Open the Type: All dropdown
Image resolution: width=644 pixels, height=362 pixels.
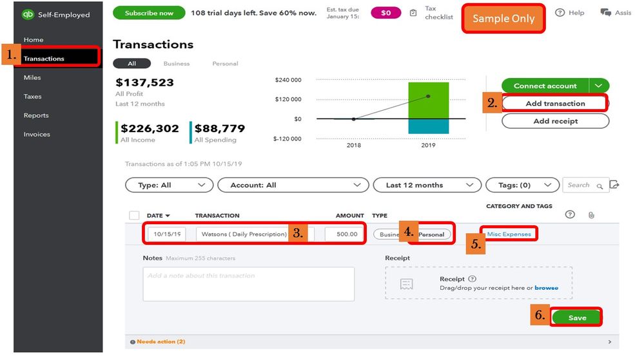[x=169, y=185]
